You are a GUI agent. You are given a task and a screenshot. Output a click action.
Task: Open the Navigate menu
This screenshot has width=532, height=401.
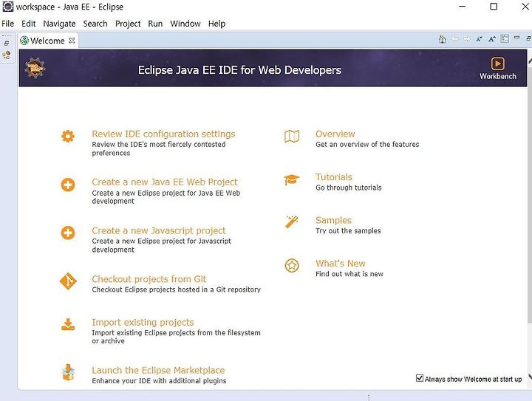(x=59, y=24)
